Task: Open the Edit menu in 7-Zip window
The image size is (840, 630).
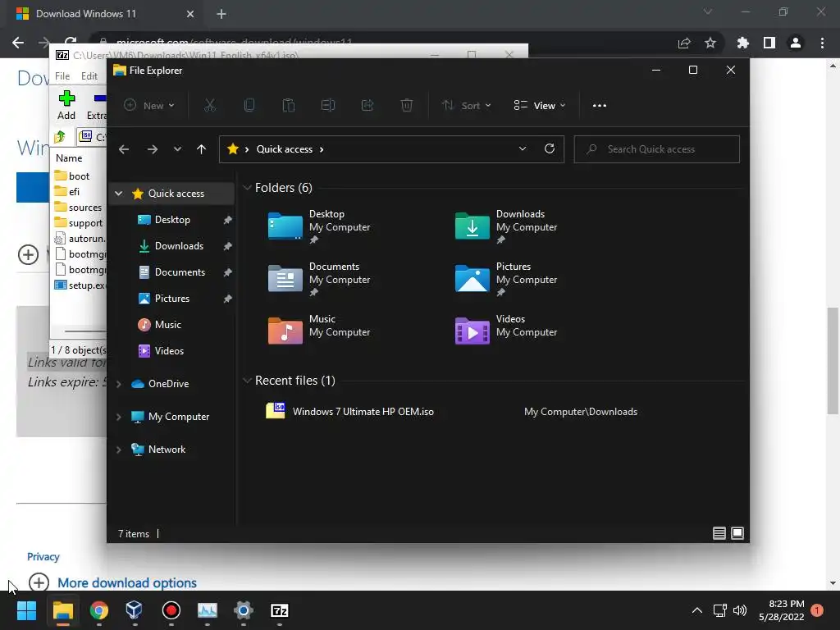Action: click(89, 76)
